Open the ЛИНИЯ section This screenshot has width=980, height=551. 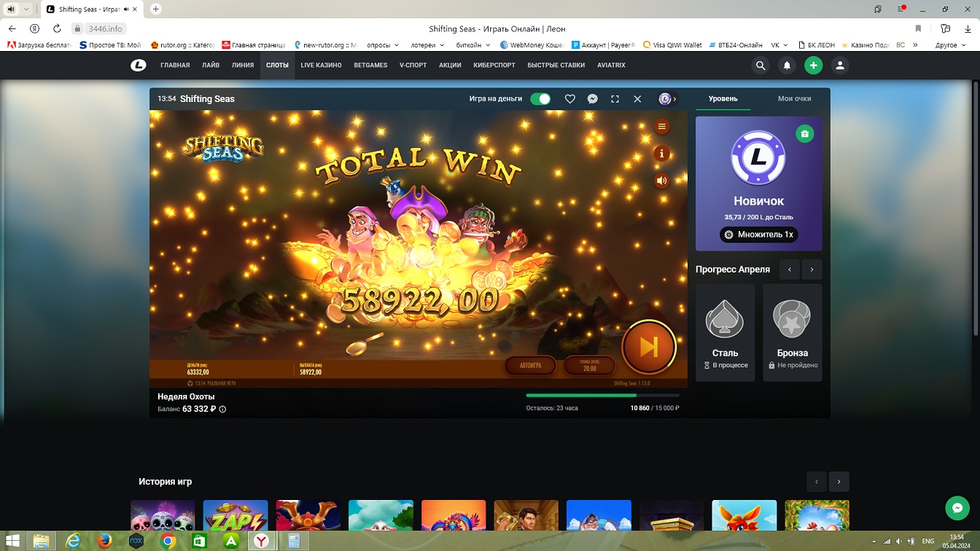[x=243, y=66]
